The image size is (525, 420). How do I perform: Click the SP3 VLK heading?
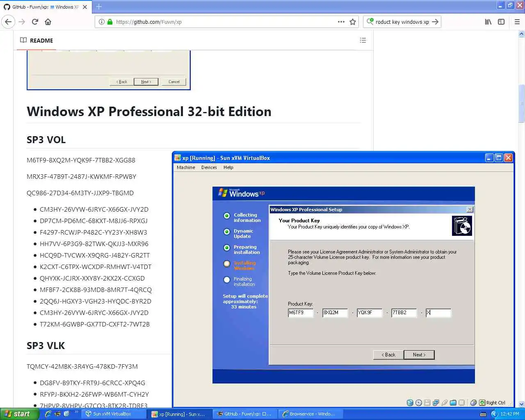(46, 346)
